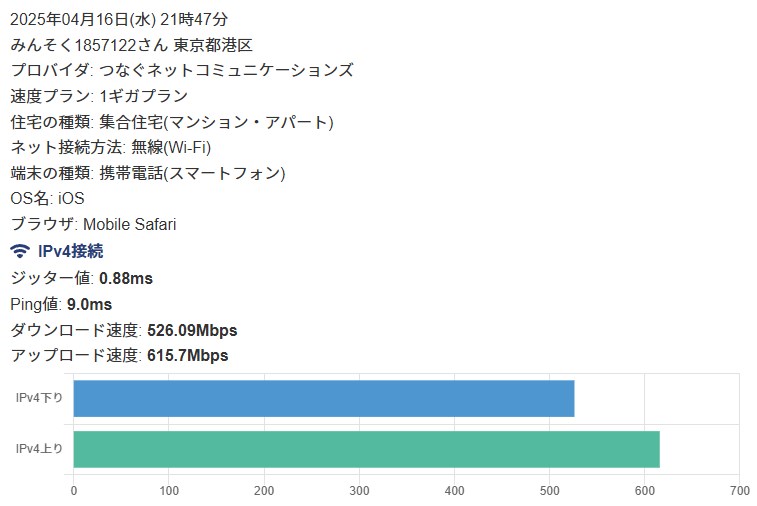The width and height of the screenshot is (757, 506).
Task: Click the Ping value 9.0ms
Action: pyautogui.click(x=90, y=304)
